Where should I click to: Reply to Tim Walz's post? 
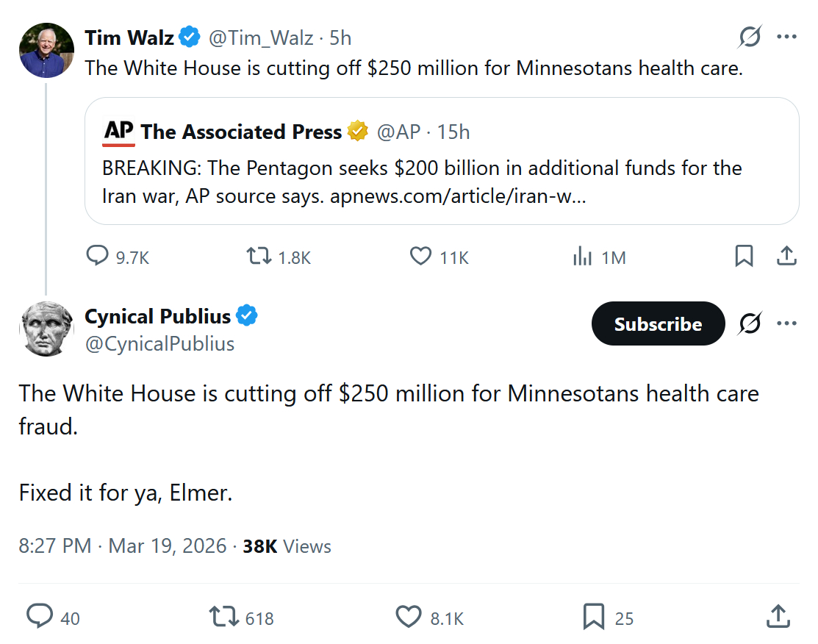pyautogui.click(x=98, y=256)
